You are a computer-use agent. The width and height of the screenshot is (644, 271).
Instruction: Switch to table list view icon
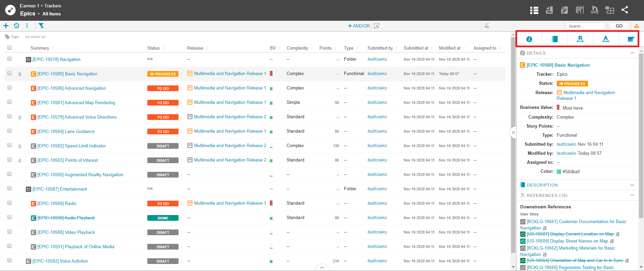[x=534, y=10]
